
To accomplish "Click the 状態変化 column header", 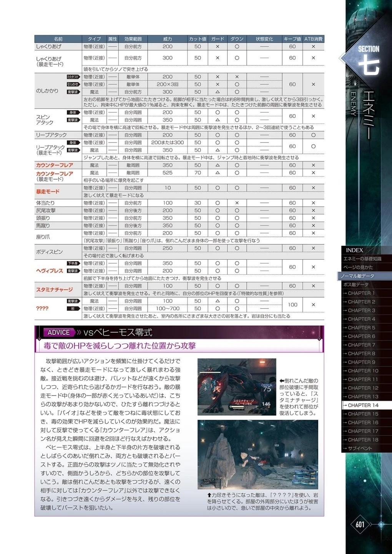I will click(x=264, y=39).
